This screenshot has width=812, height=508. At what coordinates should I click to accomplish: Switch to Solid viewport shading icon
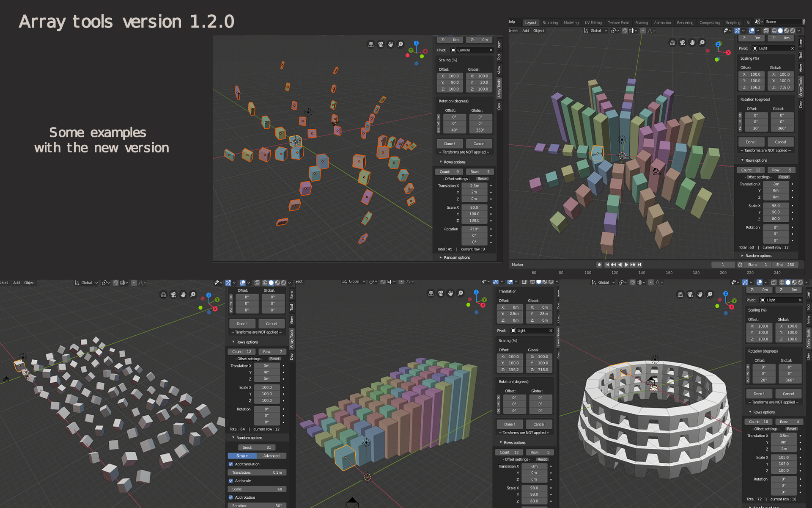[780, 30]
